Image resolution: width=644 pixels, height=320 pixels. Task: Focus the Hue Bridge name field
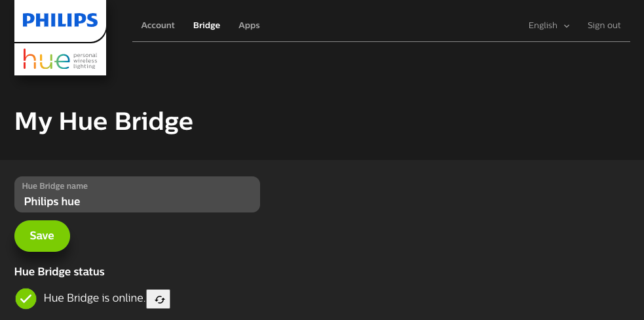[137, 195]
